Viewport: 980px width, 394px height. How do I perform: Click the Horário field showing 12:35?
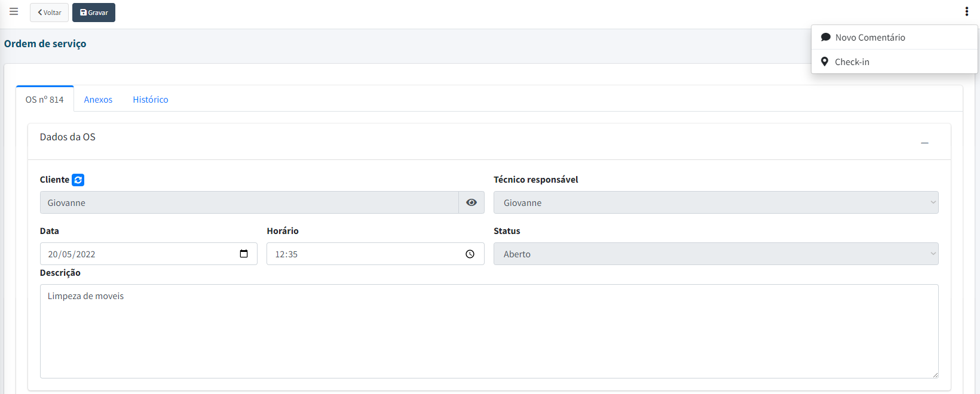(365, 254)
